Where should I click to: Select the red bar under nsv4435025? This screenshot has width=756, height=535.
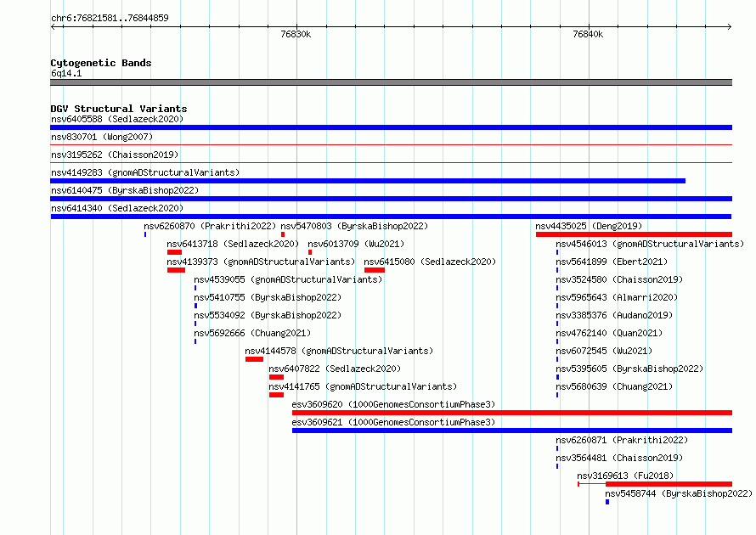point(634,234)
